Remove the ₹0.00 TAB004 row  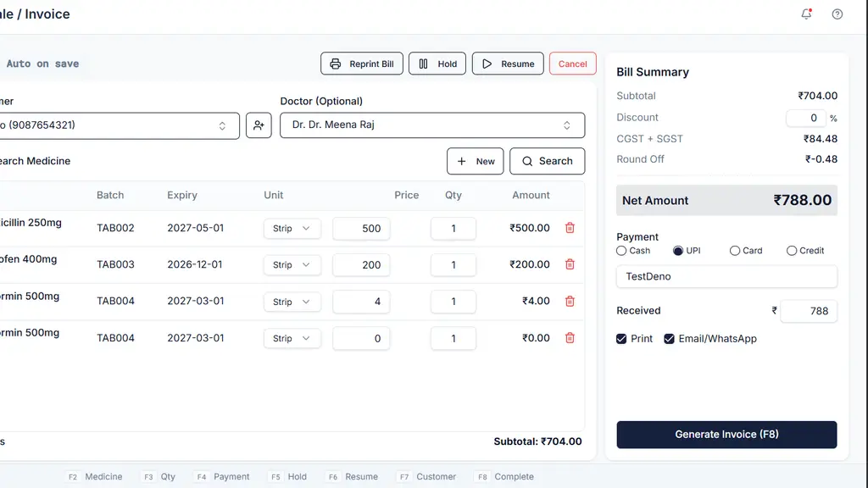click(570, 338)
